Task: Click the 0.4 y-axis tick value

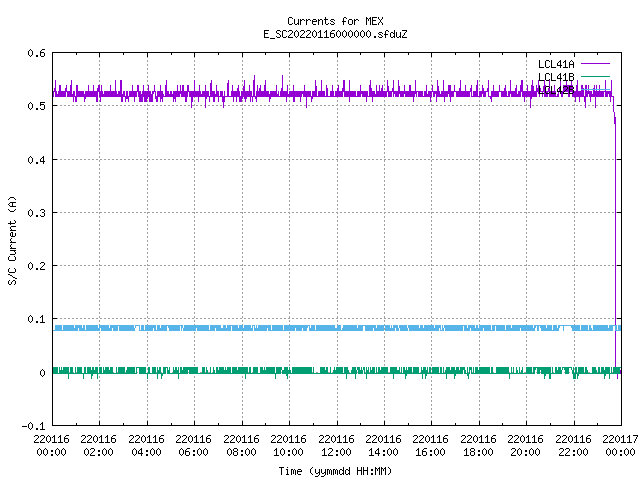Action: click(36, 160)
